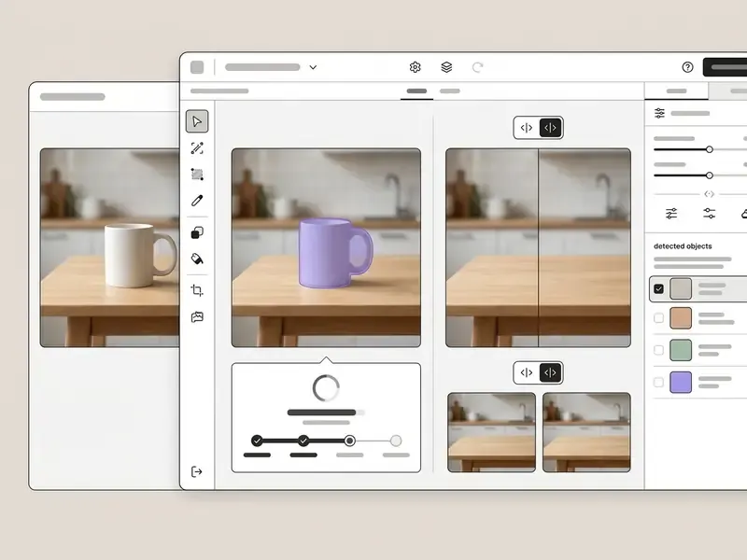
Task: Click the progress bar in processing popup
Action: [x=326, y=413]
